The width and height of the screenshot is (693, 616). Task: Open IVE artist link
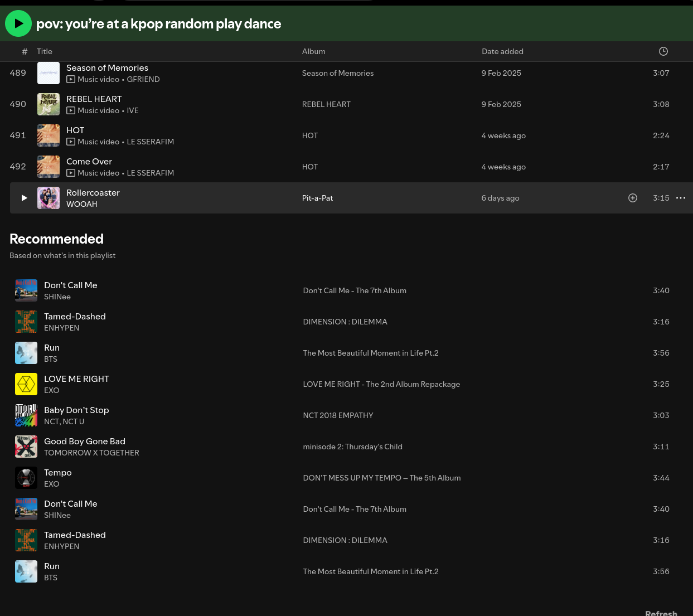click(133, 110)
